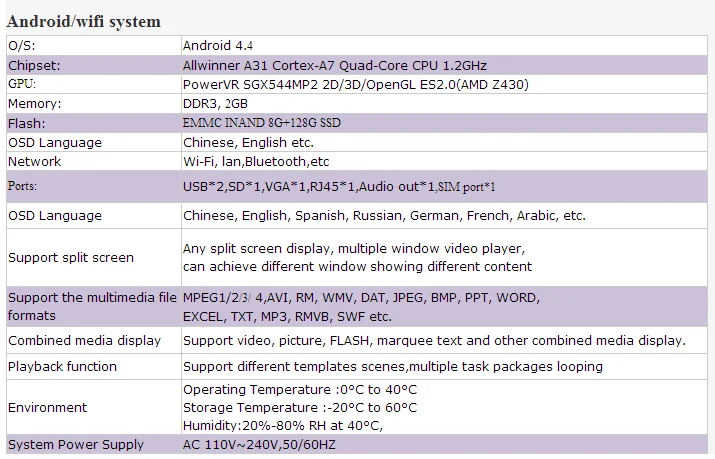Click the "Chipset:" row label
The width and height of the screenshot is (715, 459).
tap(34, 65)
